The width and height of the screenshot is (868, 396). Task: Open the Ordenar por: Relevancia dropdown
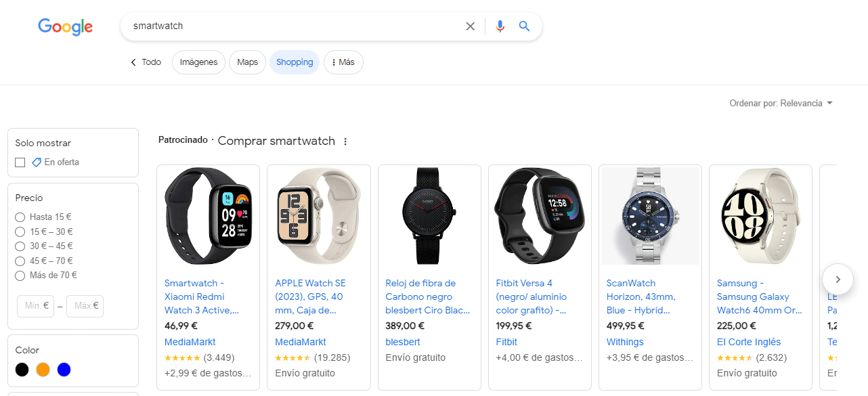click(781, 103)
